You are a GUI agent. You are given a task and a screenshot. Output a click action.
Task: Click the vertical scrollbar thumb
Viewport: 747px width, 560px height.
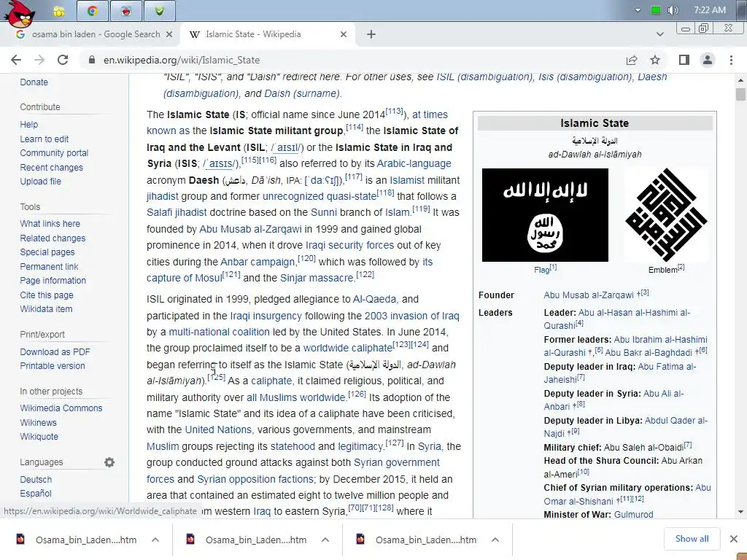point(740,94)
